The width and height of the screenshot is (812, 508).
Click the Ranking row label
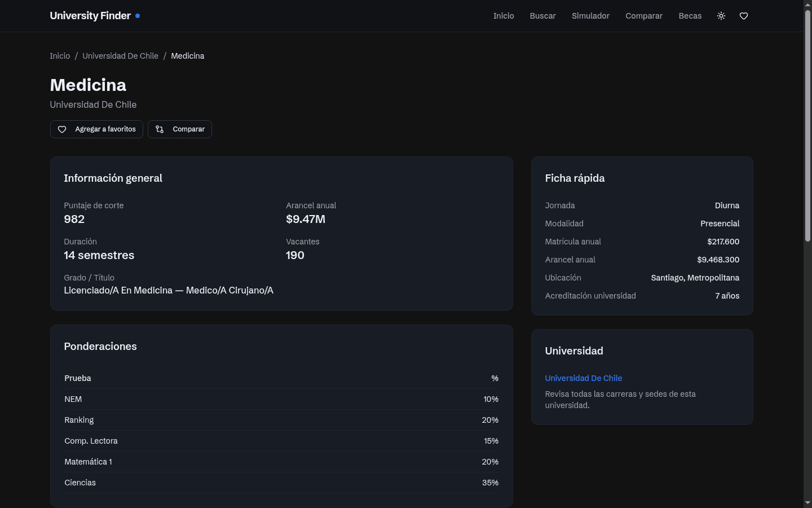pyautogui.click(x=79, y=420)
